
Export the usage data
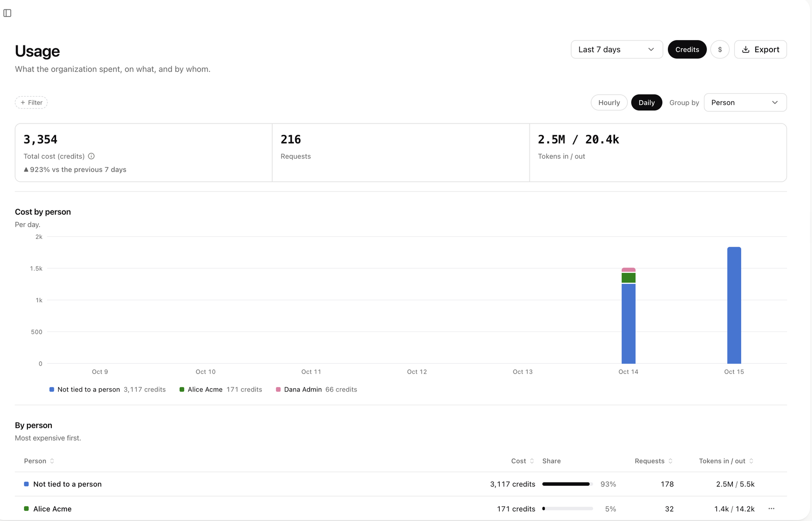tap(760, 49)
